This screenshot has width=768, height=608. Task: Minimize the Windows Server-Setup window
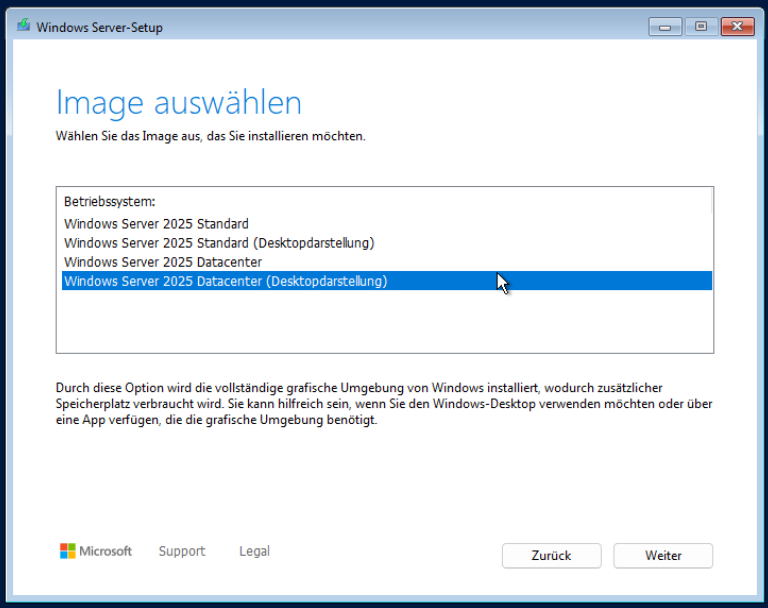[x=665, y=26]
